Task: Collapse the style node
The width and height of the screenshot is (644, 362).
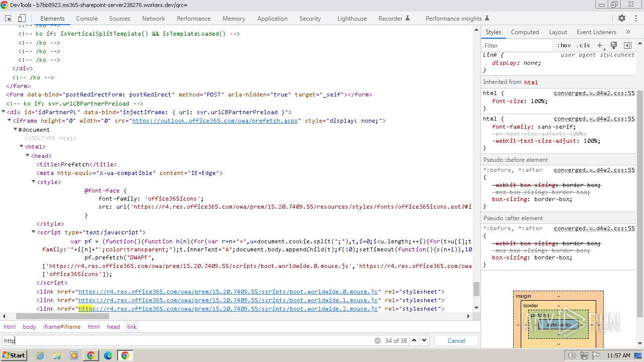Action: pyautogui.click(x=34, y=182)
